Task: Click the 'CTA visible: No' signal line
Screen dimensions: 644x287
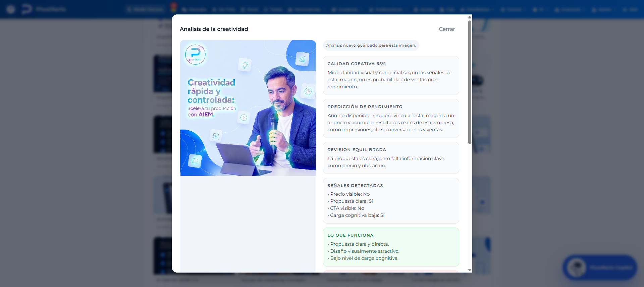Action: click(x=346, y=208)
